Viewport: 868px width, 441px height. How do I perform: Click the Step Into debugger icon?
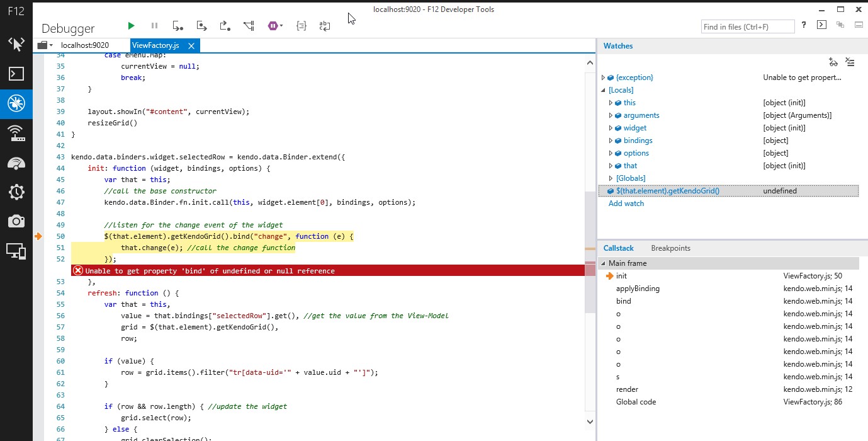point(178,26)
